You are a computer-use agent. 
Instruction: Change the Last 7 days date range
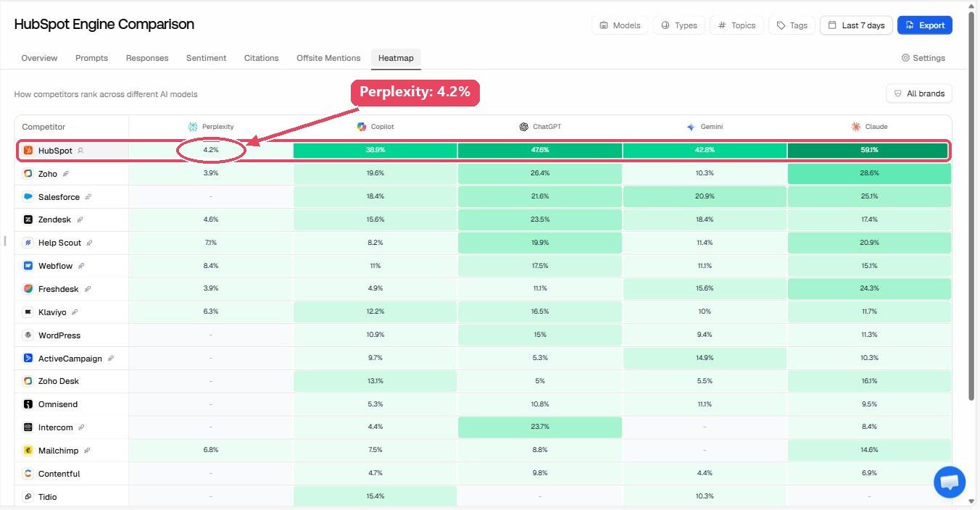[856, 25]
